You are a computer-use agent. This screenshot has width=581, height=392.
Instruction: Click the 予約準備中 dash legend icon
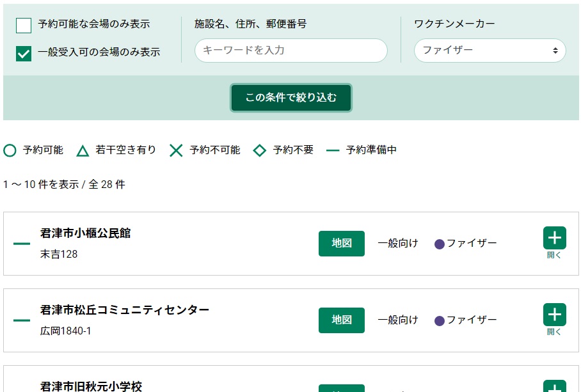pyautogui.click(x=333, y=150)
